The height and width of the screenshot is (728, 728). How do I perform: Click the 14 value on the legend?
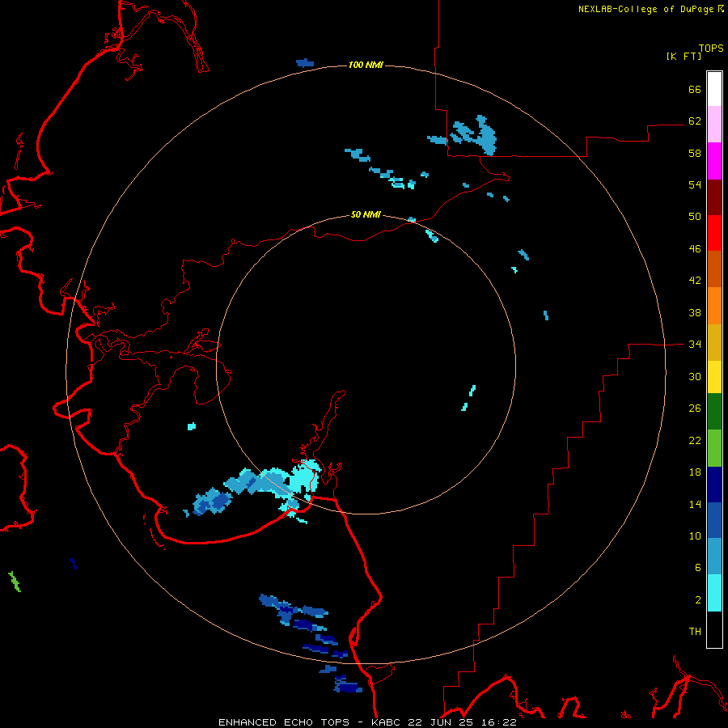coord(695,504)
